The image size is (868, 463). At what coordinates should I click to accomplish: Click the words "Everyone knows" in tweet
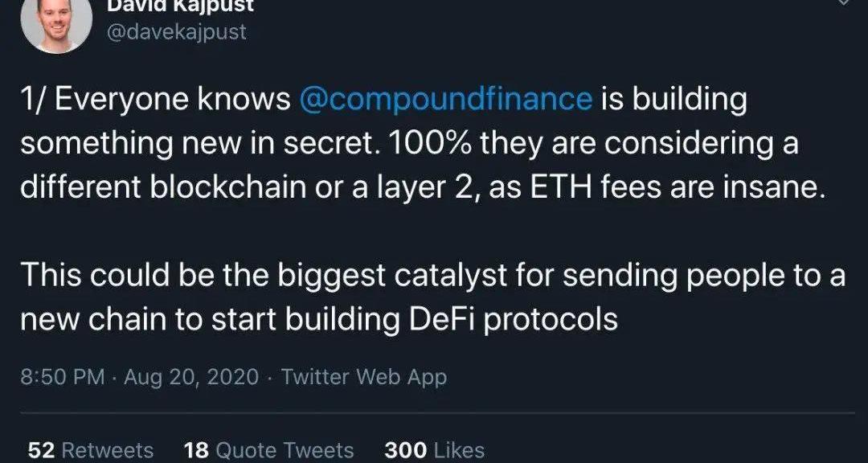tap(170, 100)
